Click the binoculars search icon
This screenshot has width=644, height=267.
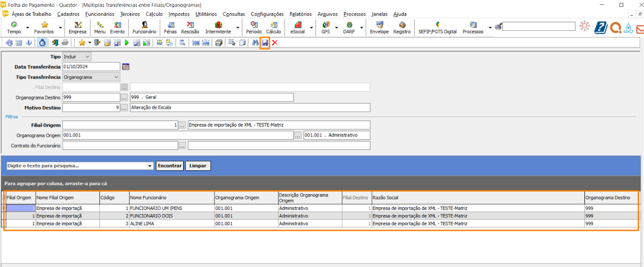255,43
